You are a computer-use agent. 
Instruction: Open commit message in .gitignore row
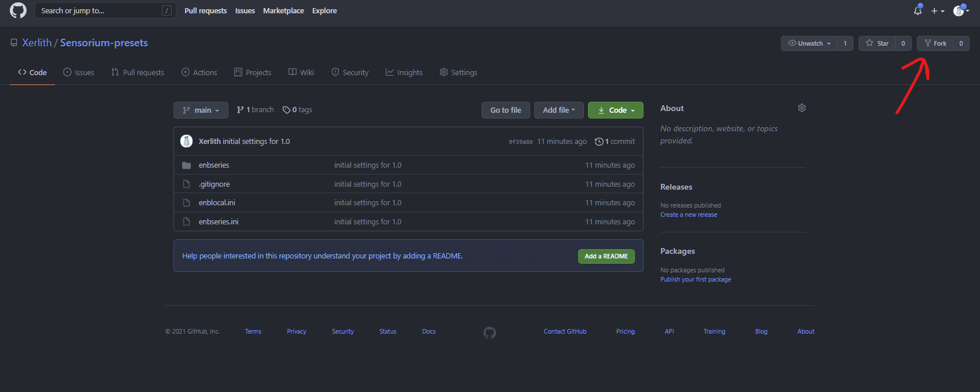click(x=368, y=184)
